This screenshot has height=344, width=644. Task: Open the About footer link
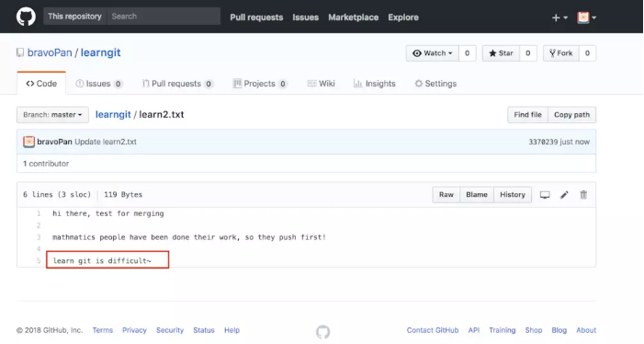(586, 330)
